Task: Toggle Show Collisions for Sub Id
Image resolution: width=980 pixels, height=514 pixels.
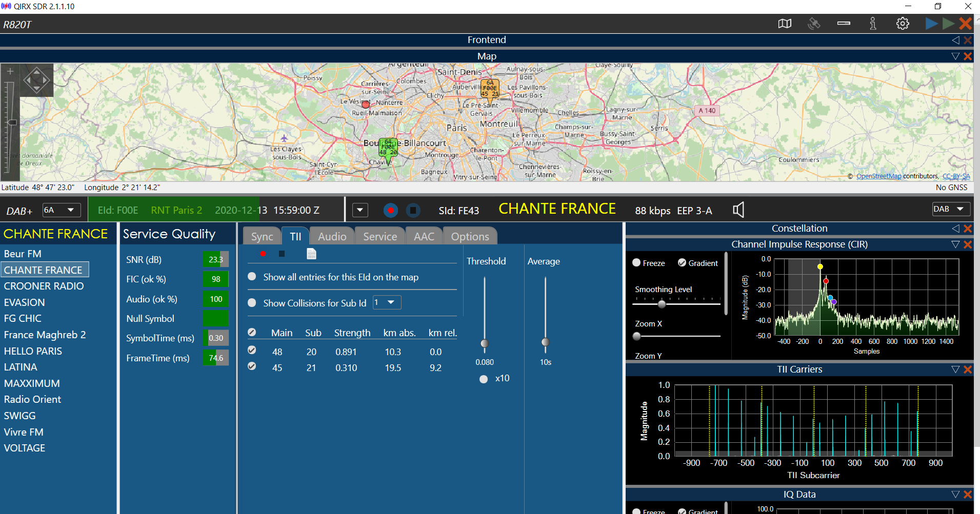Action: point(252,303)
